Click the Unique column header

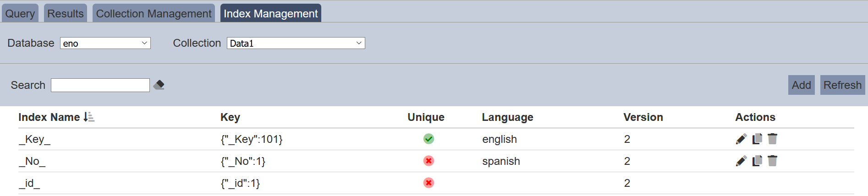point(426,117)
